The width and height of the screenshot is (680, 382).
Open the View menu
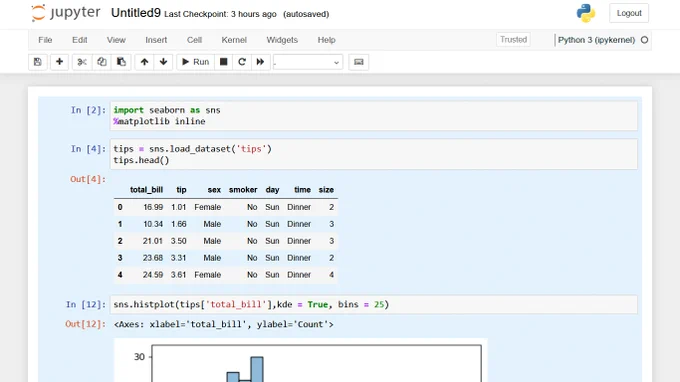(x=116, y=40)
